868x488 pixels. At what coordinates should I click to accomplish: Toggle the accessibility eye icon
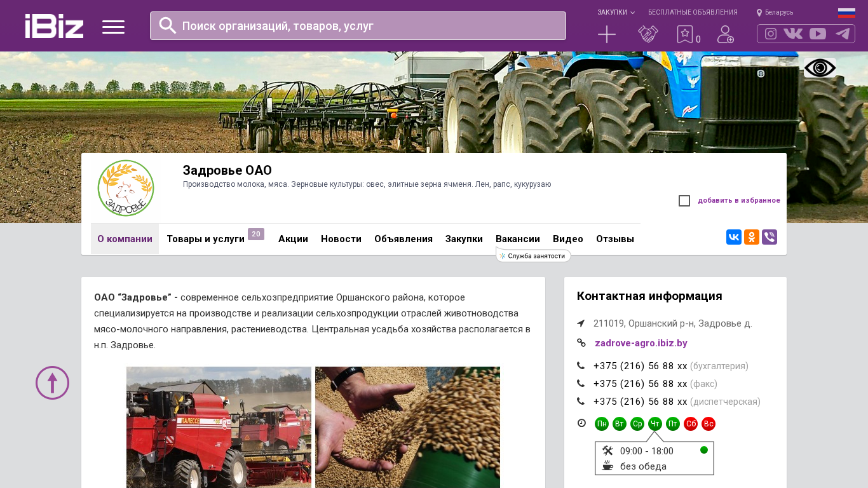[820, 68]
